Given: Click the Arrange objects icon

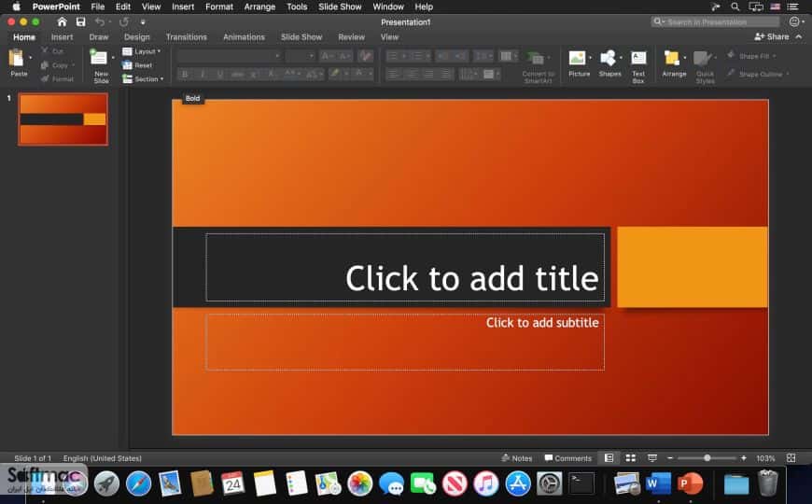Looking at the screenshot, I should tap(672, 58).
